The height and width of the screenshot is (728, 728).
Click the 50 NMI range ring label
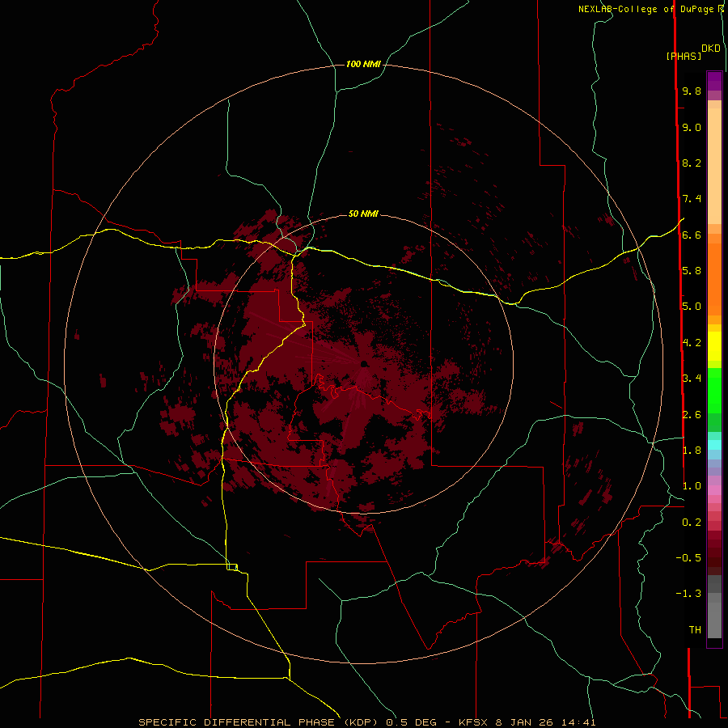click(363, 214)
